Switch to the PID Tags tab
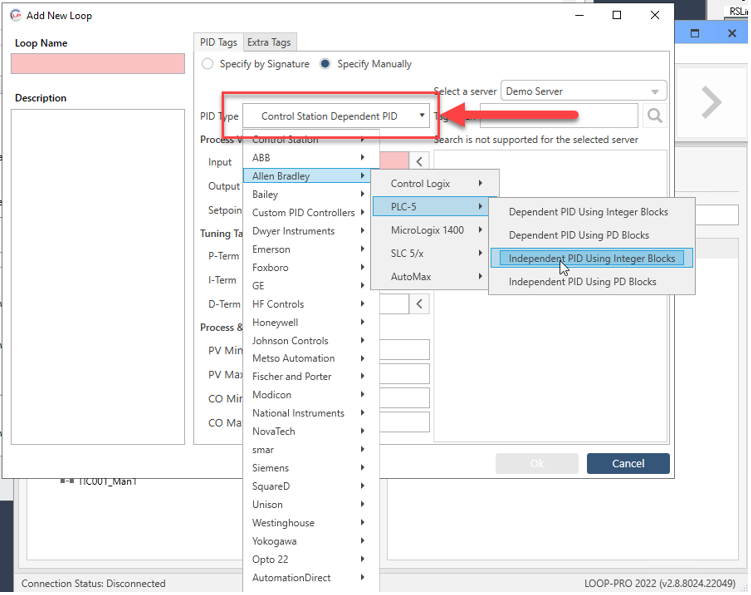The image size is (751, 595). click(218, 42)
